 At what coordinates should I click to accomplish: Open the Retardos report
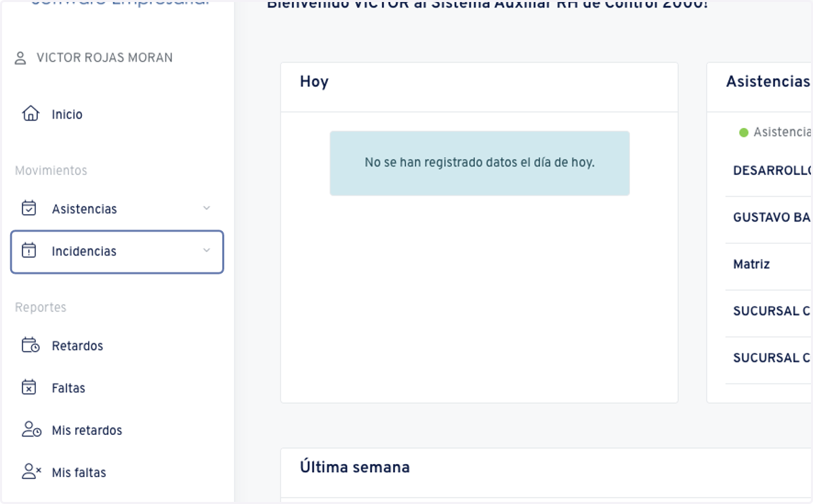tap(117, 345)
